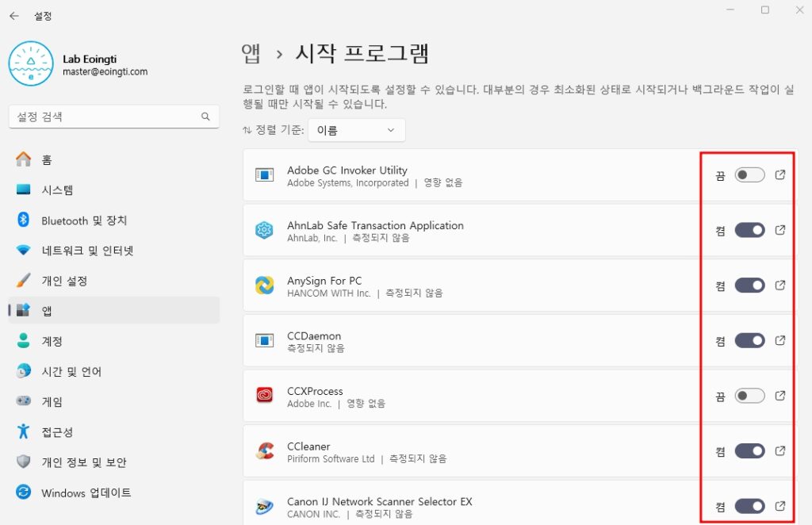Click the Lab Eoingti account name
812x525 pixels.
click(x=90, y=59)
